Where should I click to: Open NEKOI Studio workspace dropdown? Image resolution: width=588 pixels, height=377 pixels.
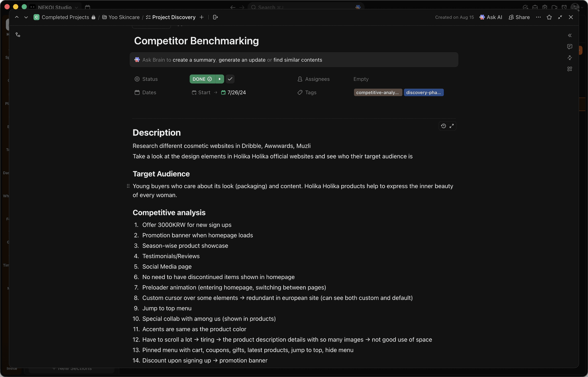pos(58,7)
